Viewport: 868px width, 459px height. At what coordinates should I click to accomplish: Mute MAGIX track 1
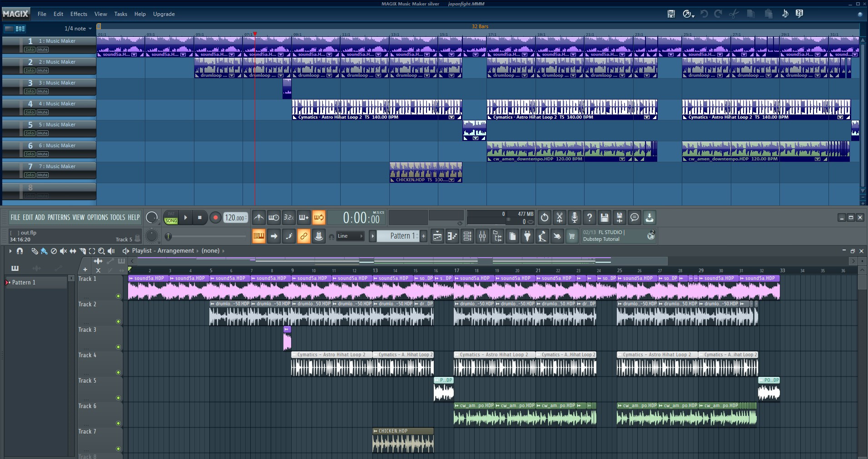(43, 50)
